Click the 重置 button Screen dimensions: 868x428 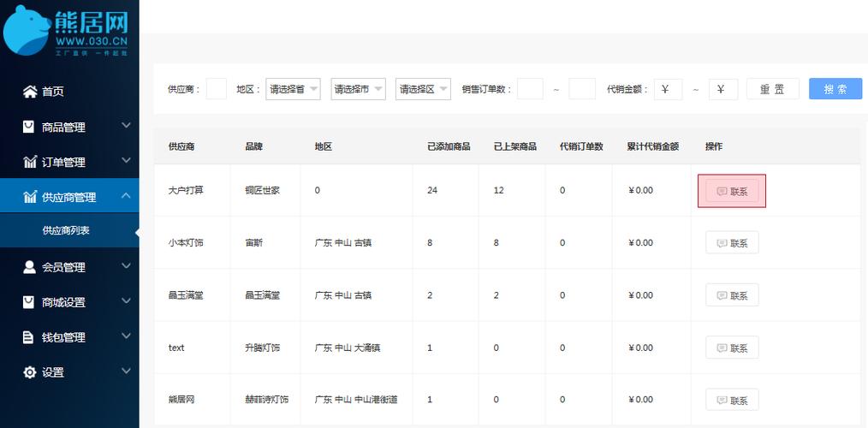point(773,89)
